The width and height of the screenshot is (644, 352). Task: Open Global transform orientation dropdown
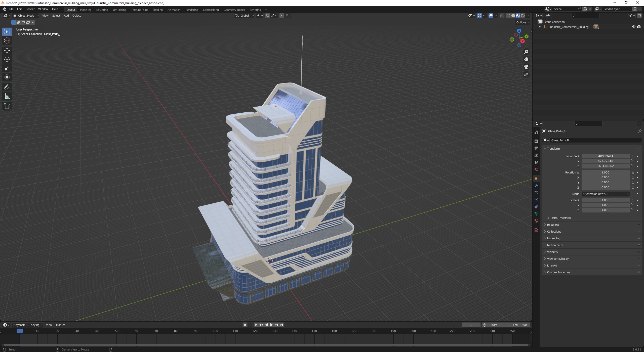pyautogui.click(x=244, y=16)
